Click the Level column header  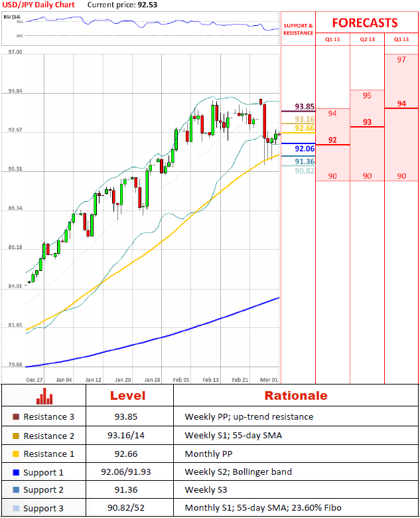click(x=127, y=395)
